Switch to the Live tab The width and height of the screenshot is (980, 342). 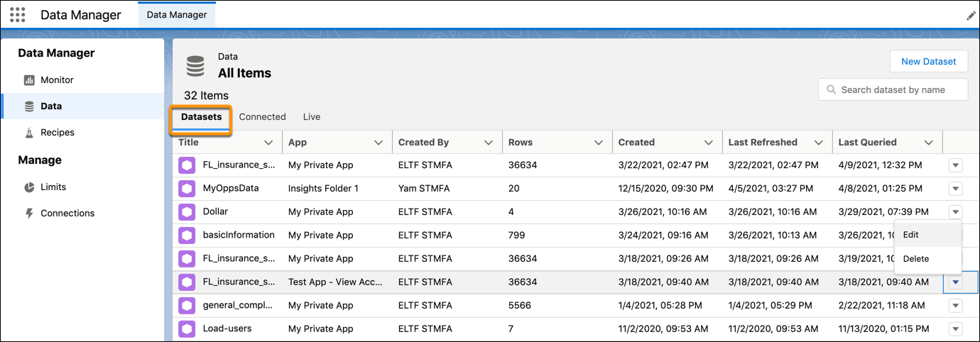[311, 117]
